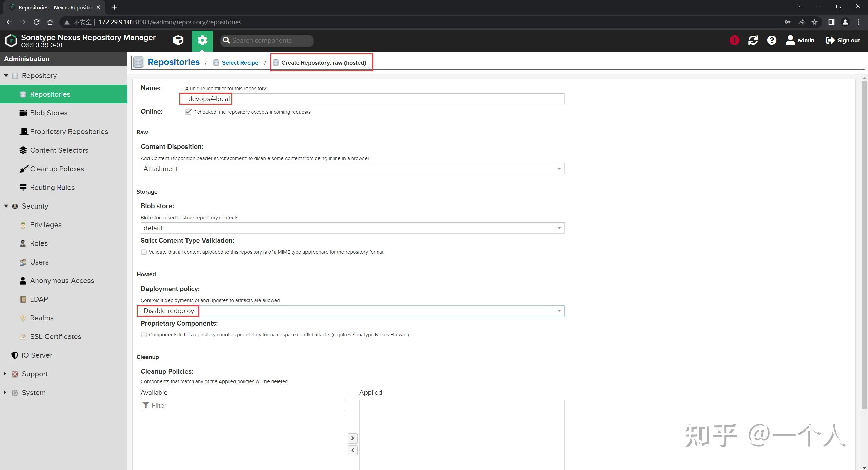The width and height of the screenshot is (868, 470).
Task: Check the Proprietary Components checkbox
Action: pyautogui.click(x=144, y=335)
